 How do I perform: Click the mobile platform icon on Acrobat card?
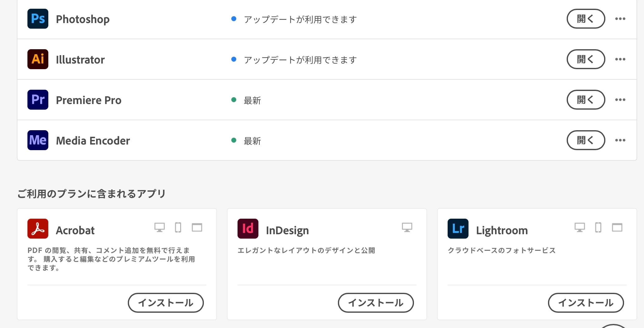tap(178, 227)
